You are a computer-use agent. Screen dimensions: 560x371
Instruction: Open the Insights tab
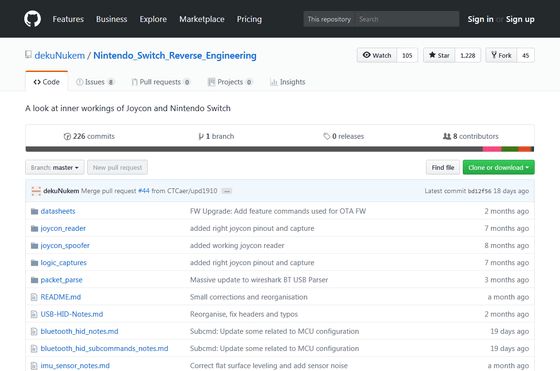coord(288,82)
